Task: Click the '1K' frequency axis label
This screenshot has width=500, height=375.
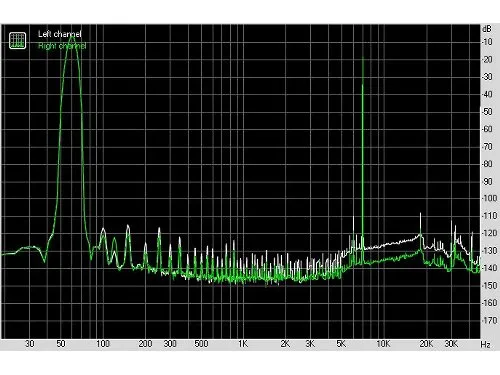Action: [x=243, y=344]
